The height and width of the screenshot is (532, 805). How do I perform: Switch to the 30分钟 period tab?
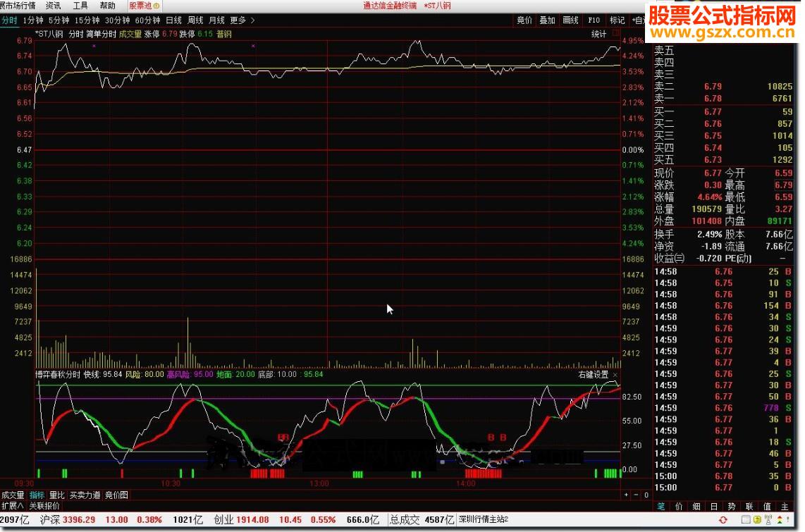tap(117, 20)
